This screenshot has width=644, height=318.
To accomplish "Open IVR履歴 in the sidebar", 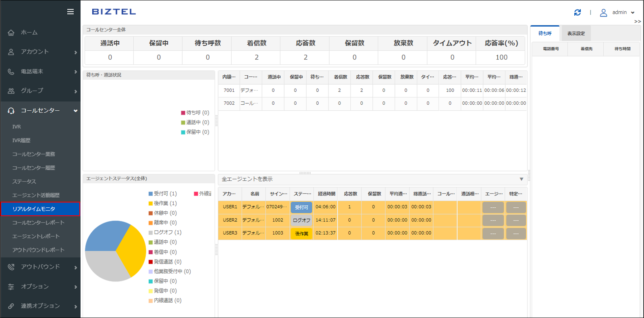I will click(x=21, y=140).
